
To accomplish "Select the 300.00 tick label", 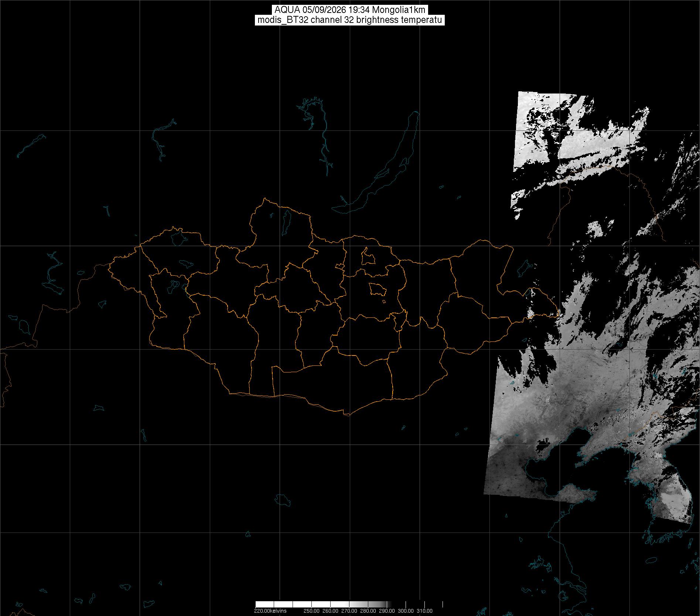I will (x=406, y=611).
